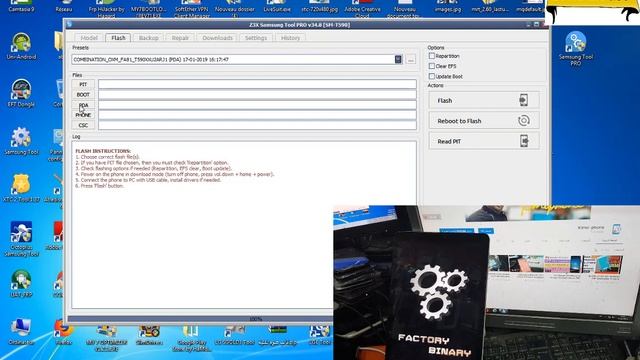Open the Réseau desktop icon
This screenshot has height=360, width=640.
coord(64,6)
